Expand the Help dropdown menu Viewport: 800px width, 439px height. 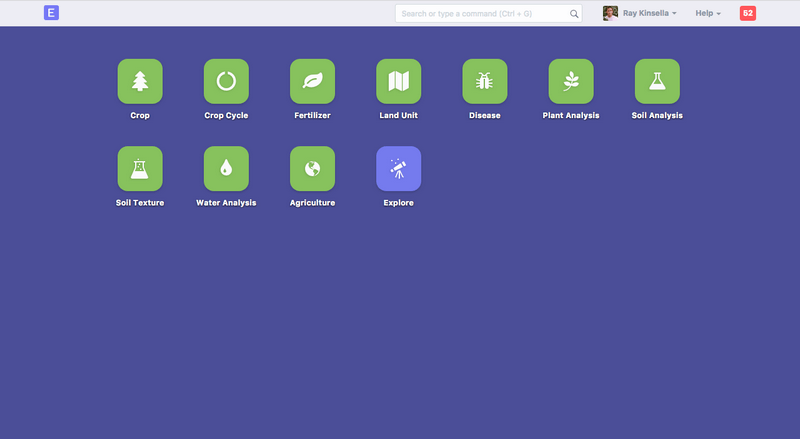point(708,13)
